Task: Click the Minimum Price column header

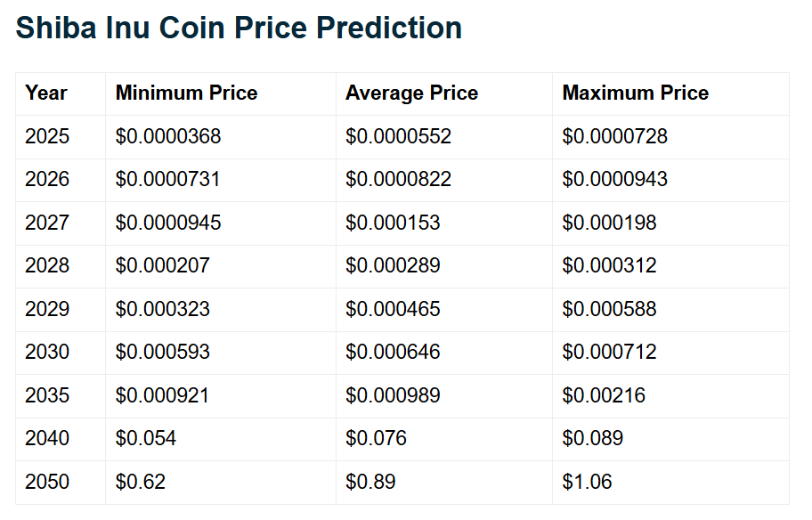Action: [186, 93]
